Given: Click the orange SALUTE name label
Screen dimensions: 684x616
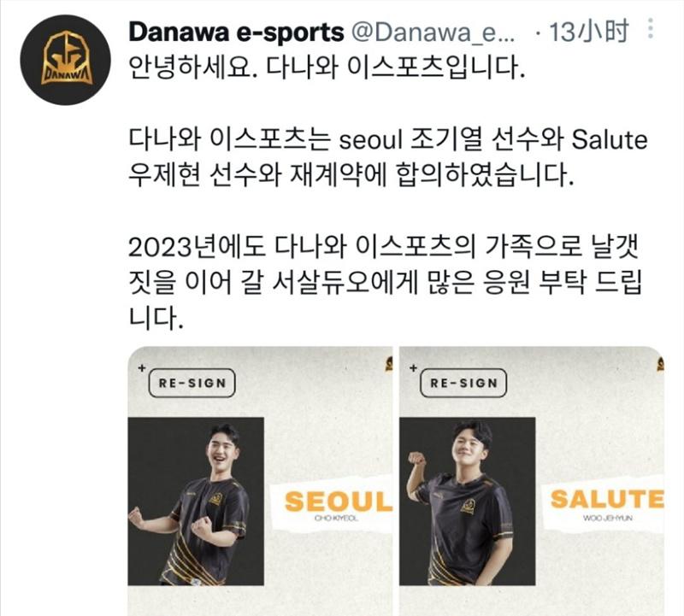Looking at the screenshot, I should [x=607, y=499].
